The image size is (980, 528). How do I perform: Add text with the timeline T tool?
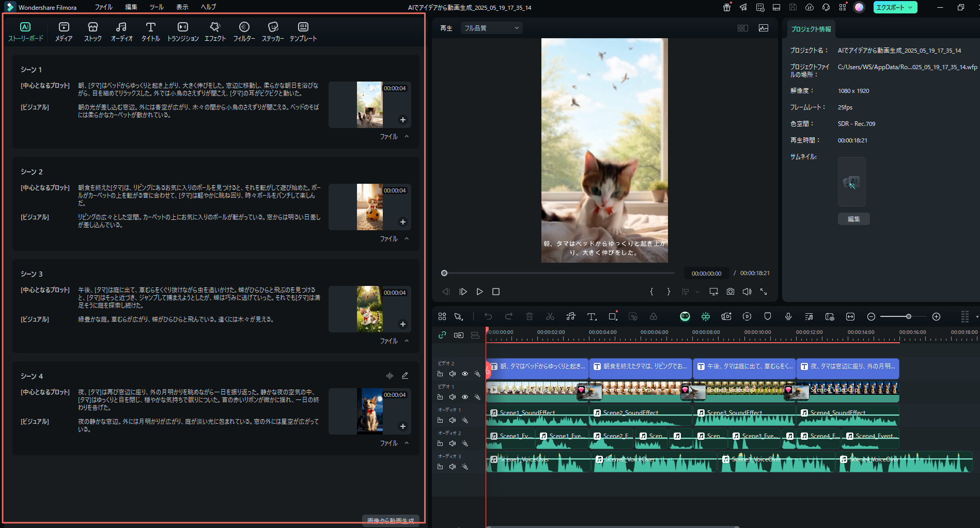tap(592, 316)
